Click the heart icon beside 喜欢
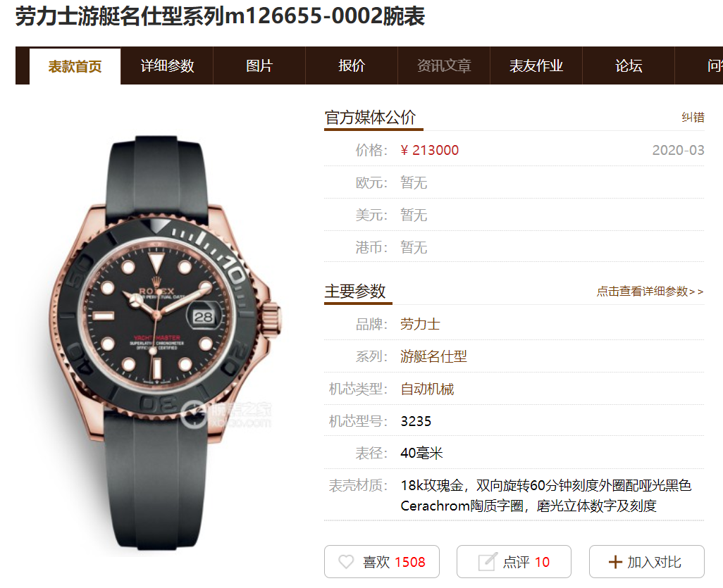This screenshot has width=723, height=588. [346, 562]
